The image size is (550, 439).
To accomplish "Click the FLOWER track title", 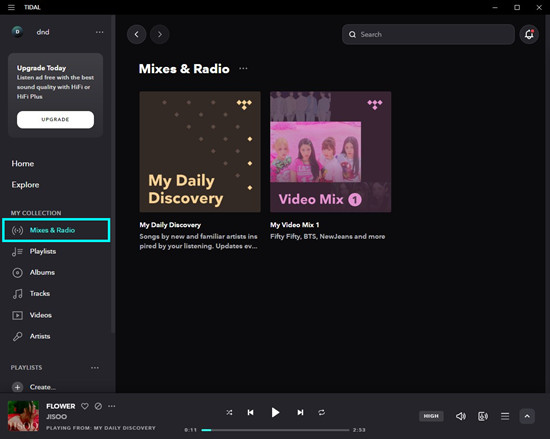I will pyautogui.click(x=61, y=406).
